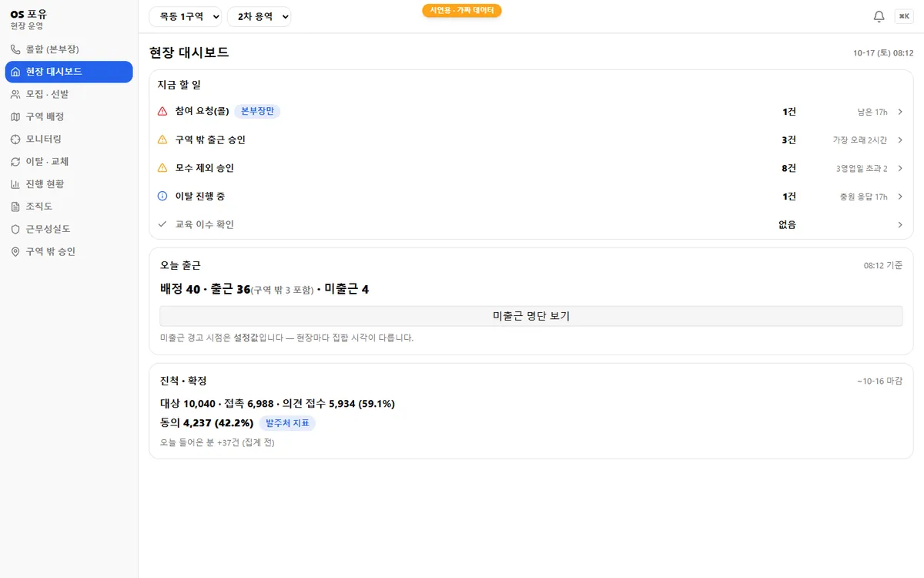This screenshot has height=578, width=924.
Task: Open 구역 배정 sidebar item
Action: (x=69, y=116)
